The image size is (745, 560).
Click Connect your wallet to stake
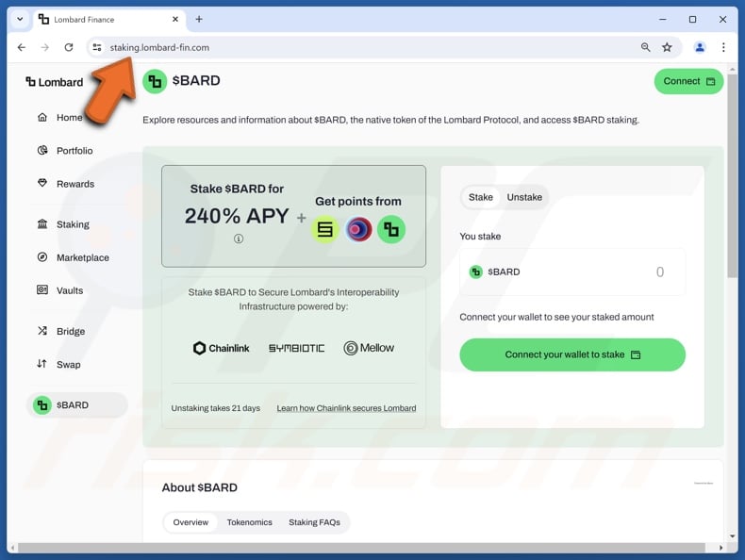click(572, 354)
